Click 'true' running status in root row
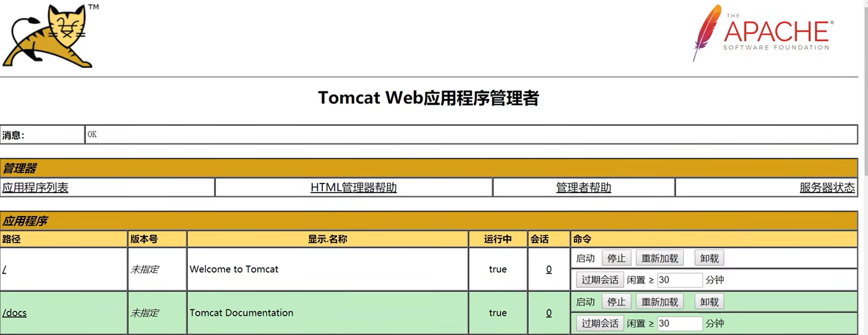Viewport: 868px width, 335px height. [x=498, y=269]
